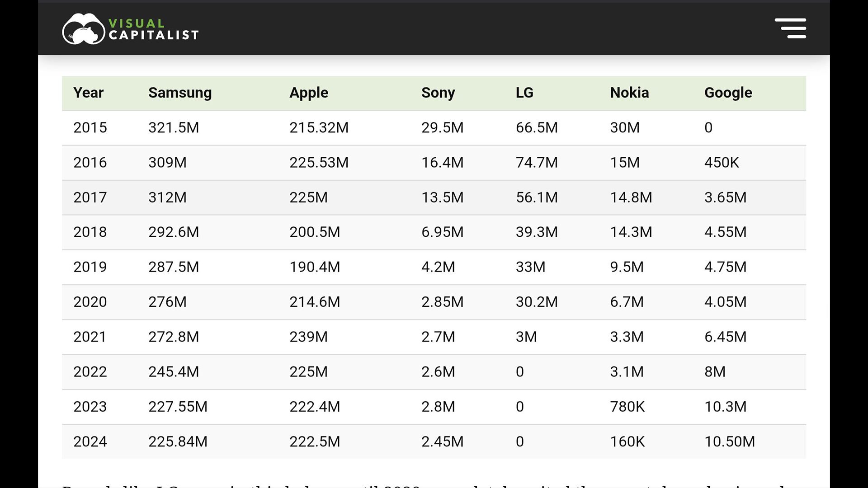Click the Google column header

[x=728, y=93]
